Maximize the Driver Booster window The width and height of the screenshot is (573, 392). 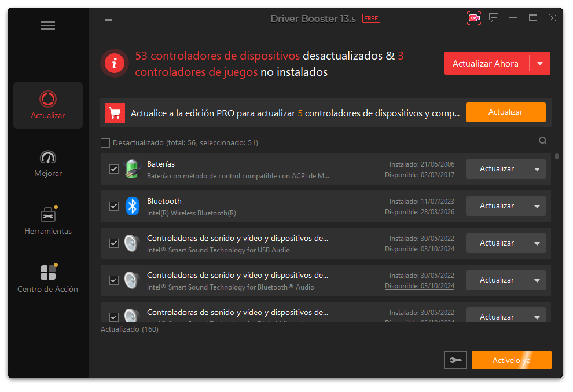tap(533, 18)
